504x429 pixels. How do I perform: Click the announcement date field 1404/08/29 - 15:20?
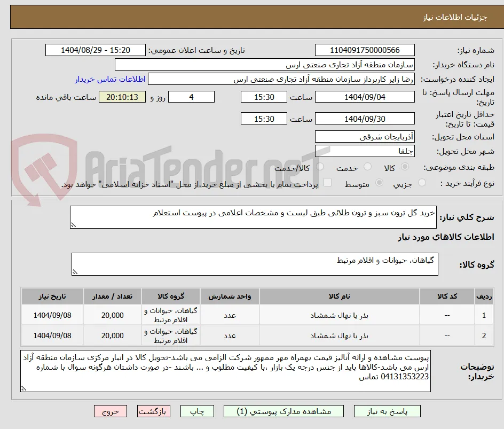[96, 50]
